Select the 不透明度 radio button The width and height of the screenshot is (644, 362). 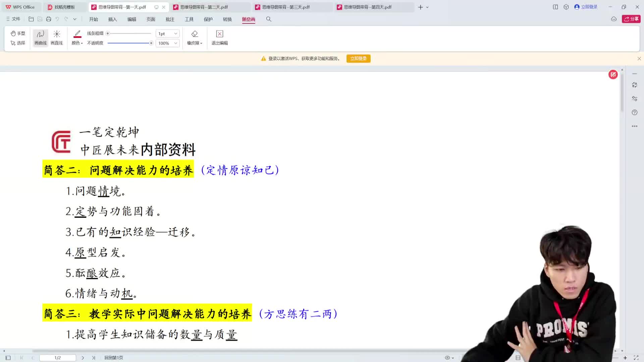point(151,43)
